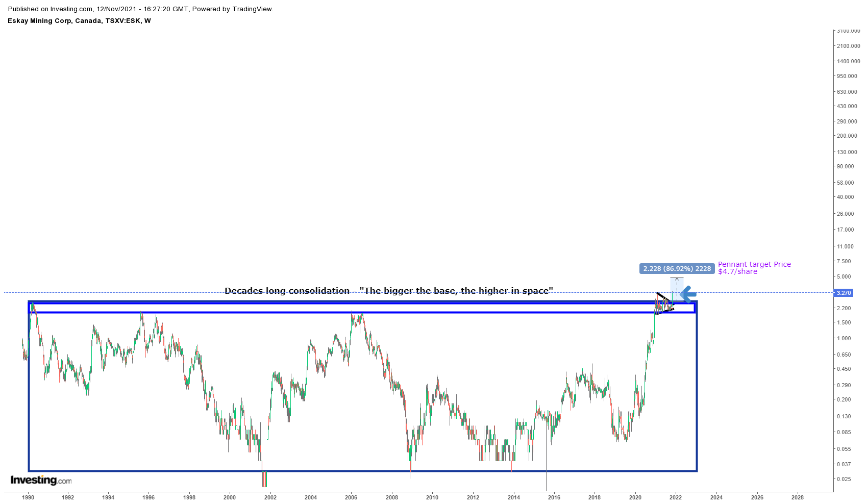
Task: Click the 'Published on Investing.com' header text
Action: click(x=141, y=9)
